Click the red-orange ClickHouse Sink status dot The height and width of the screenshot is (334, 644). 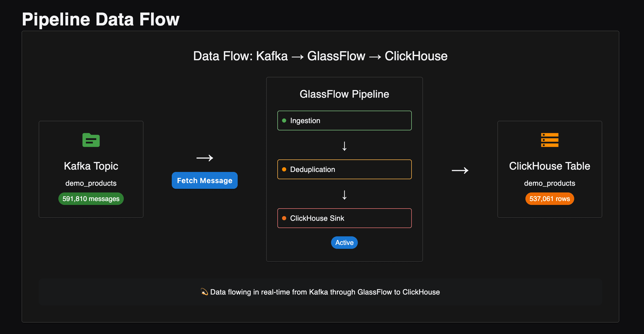point(284,218)
